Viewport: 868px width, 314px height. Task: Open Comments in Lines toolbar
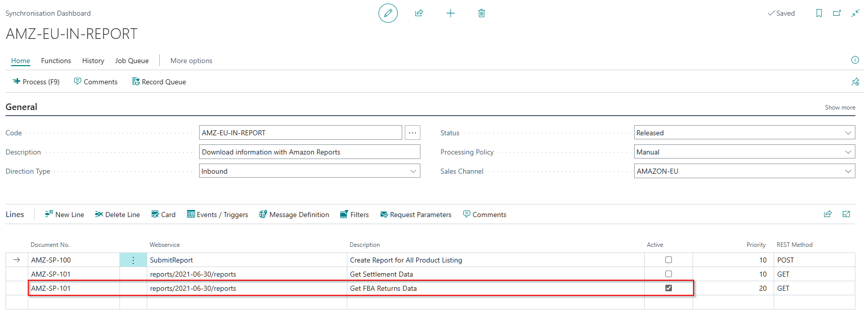point(484,215)
